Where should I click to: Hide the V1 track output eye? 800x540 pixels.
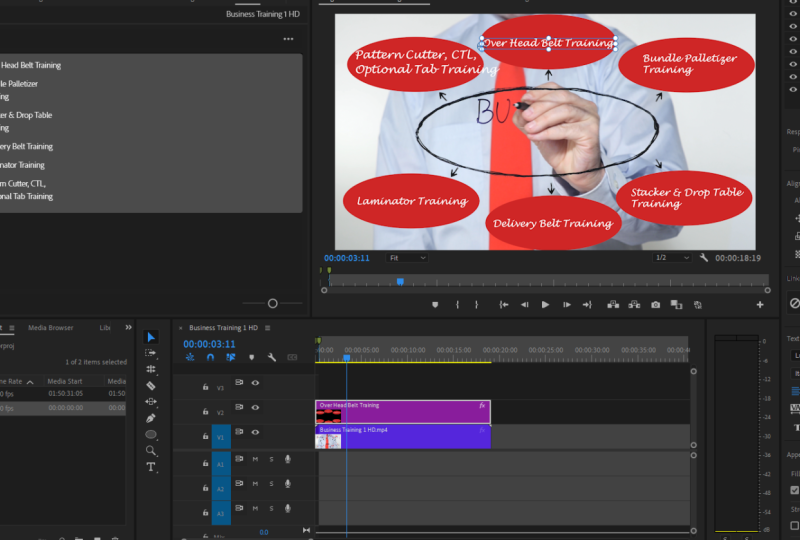click(x=255, y=432)
